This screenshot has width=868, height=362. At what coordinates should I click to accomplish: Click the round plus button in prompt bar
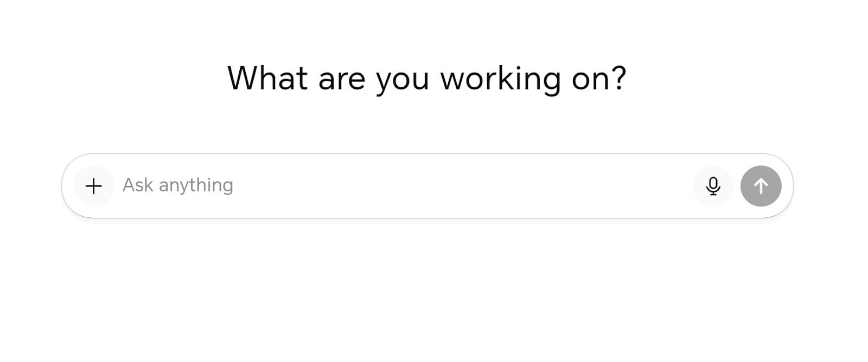point(93,186)
